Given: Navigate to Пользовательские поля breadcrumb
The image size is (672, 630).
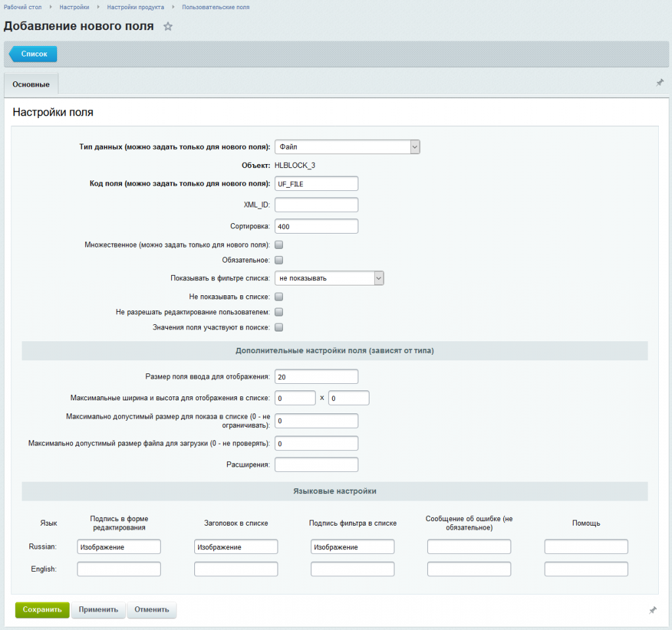Looking at the screenshot, I should pyautogui.click(x=215, y=7).
